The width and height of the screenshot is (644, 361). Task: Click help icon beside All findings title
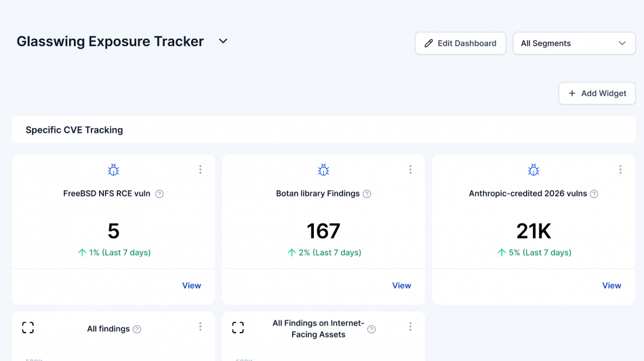coord(137,329)
